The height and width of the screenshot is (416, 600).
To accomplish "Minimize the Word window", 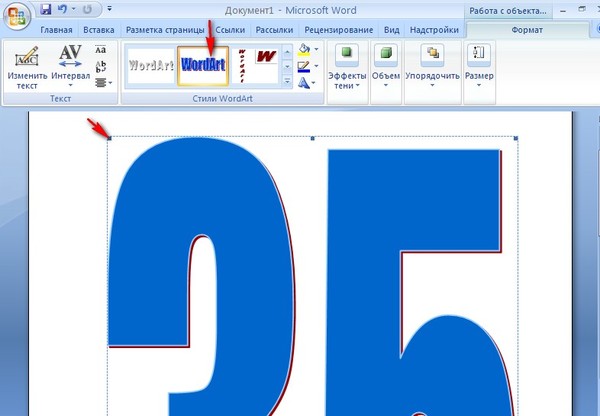I will tap(563, 11).
